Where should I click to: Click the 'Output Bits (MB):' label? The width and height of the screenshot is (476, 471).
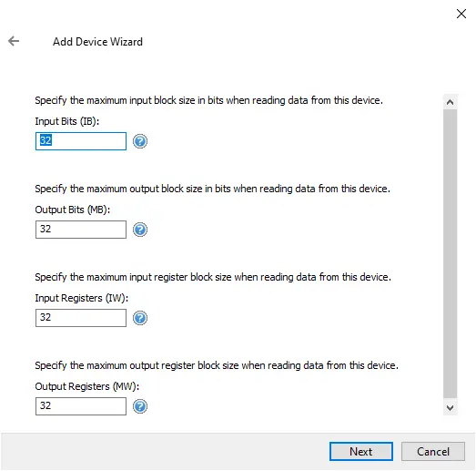73,210
